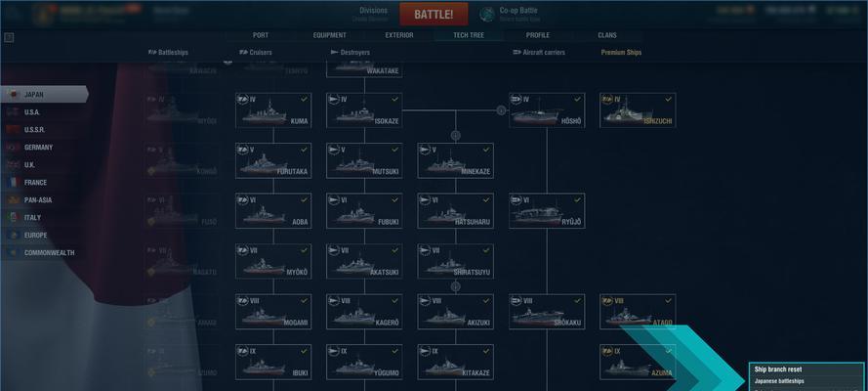868x391 pixels.
Task: Select the premium tier IX Azuma
Action: (x=638, y=363)
